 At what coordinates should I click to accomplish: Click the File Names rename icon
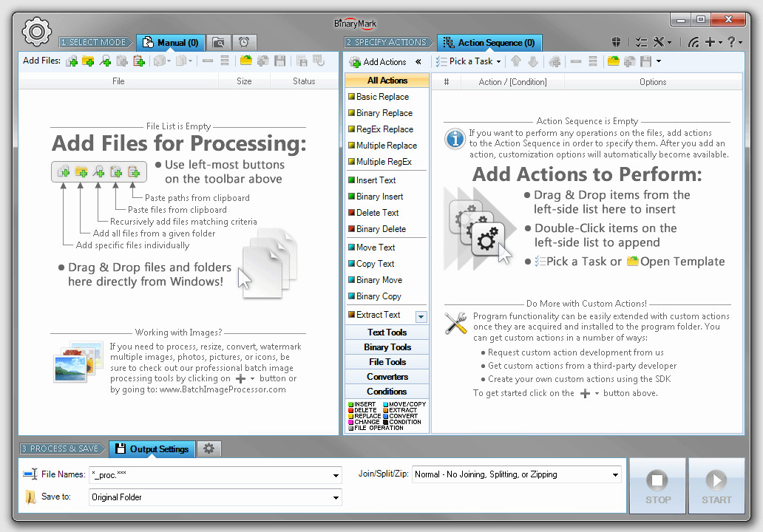[x=30, y=474]
